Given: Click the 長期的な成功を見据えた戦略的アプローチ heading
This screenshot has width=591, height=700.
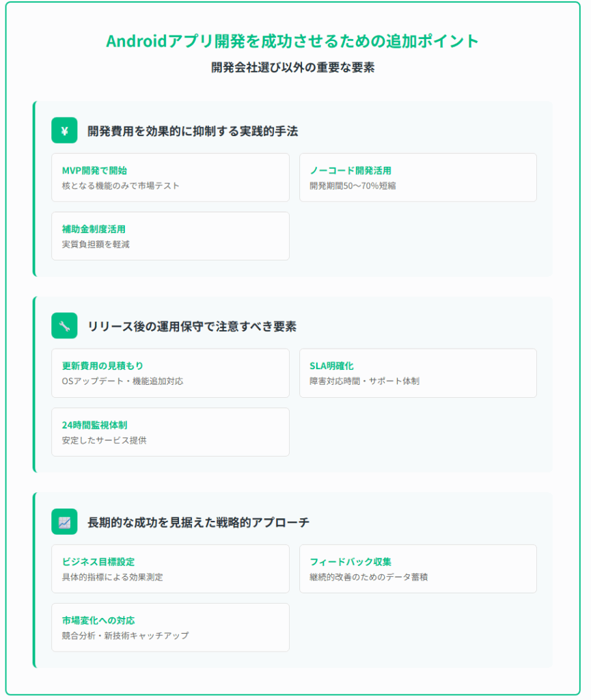Looking at the screenshot, I should click(x=199, y=522).
